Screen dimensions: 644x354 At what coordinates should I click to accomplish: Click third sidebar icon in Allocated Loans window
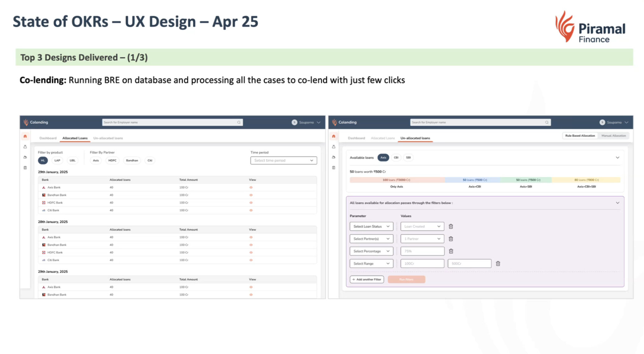25,157
